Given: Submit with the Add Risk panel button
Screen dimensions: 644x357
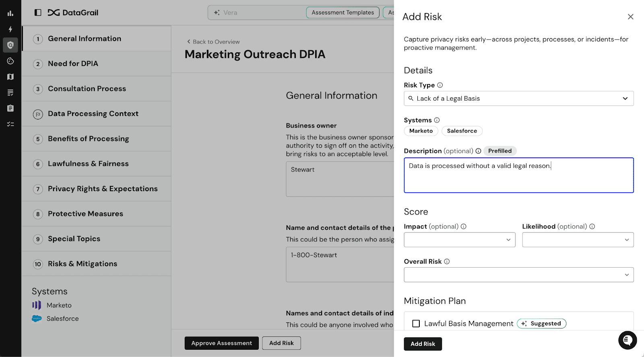Looking at the screenshot, I should [423, 344].
